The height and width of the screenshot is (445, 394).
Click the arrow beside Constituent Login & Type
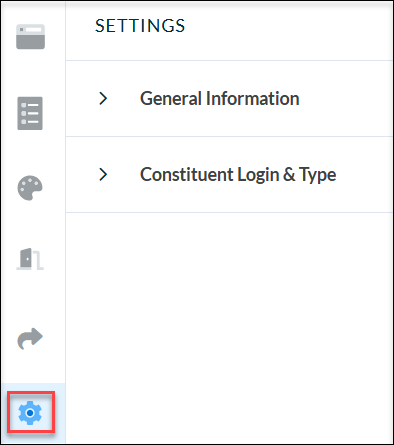[103, 174]
